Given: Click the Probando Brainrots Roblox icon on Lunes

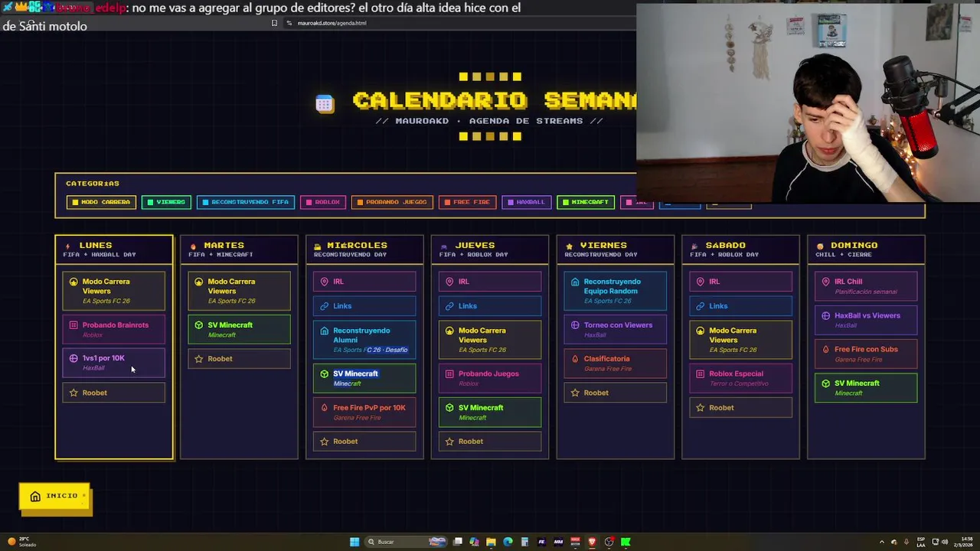Looking at the screenshot, I should [73, 325].
